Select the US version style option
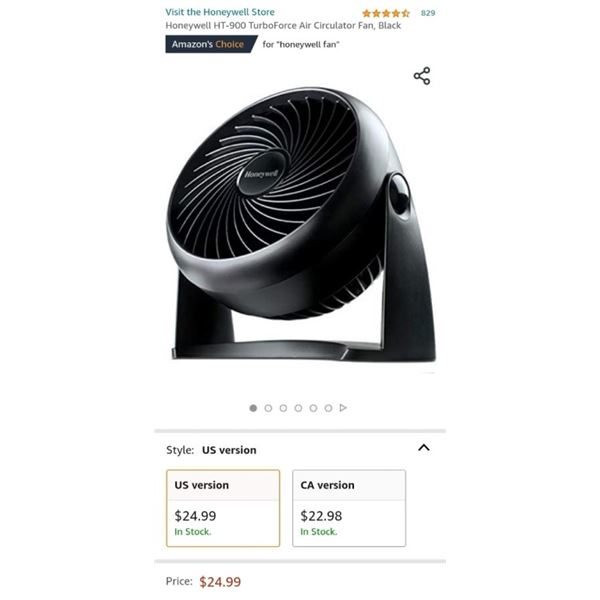The width and height of the screenshot is (600, 600). tap(223, 508)
